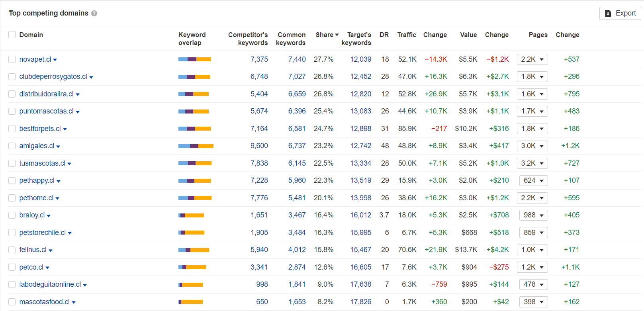Click competitor's keywords 9,600 for amigales.cl
Viewport: 644px width, 311px height.
(x=259, y=146)
